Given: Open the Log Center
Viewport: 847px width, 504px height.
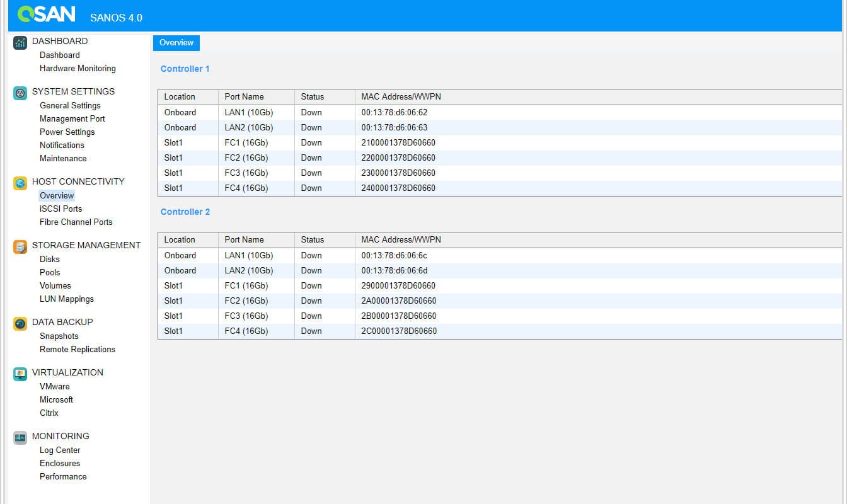Looking at the screenshot, I should coord(60,450).
